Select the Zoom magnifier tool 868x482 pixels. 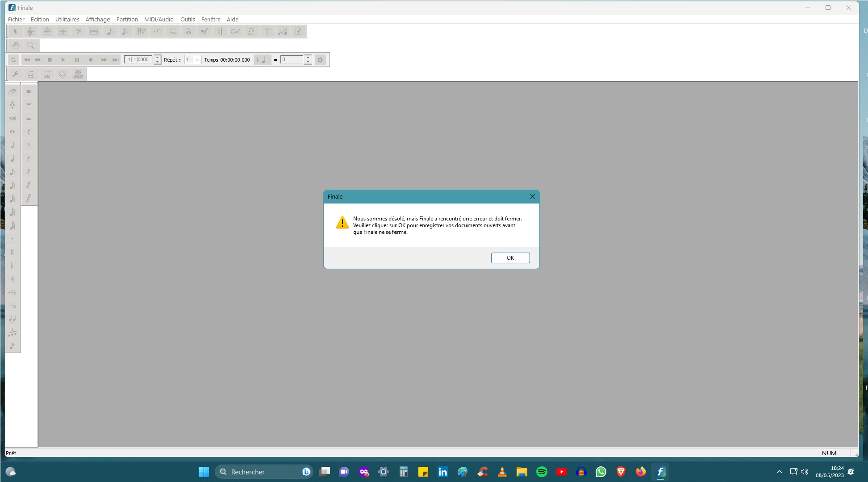31,46
